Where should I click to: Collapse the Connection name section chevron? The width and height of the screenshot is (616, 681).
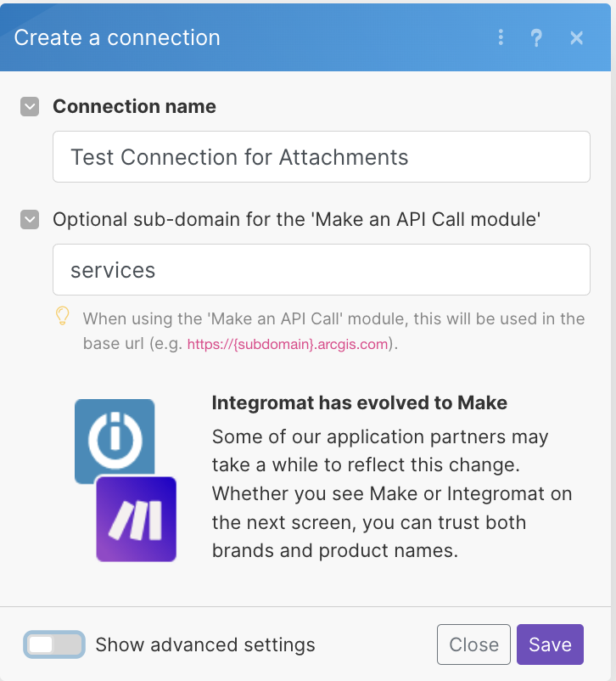coord(31,107)
